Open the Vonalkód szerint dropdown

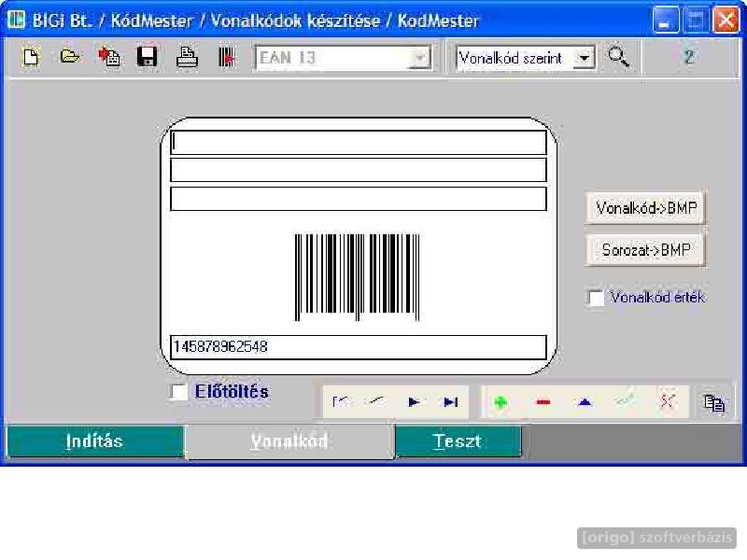click(585, 58)
